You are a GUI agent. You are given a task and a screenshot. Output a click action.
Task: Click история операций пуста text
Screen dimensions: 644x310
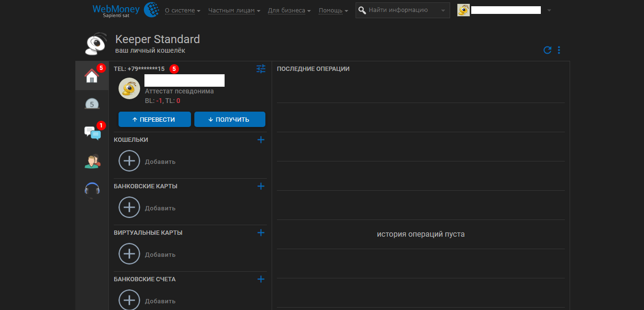pos(421,234)
